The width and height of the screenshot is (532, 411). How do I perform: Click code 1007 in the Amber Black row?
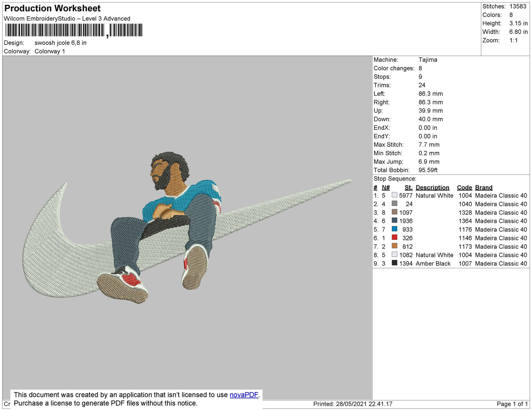[465, 263]
